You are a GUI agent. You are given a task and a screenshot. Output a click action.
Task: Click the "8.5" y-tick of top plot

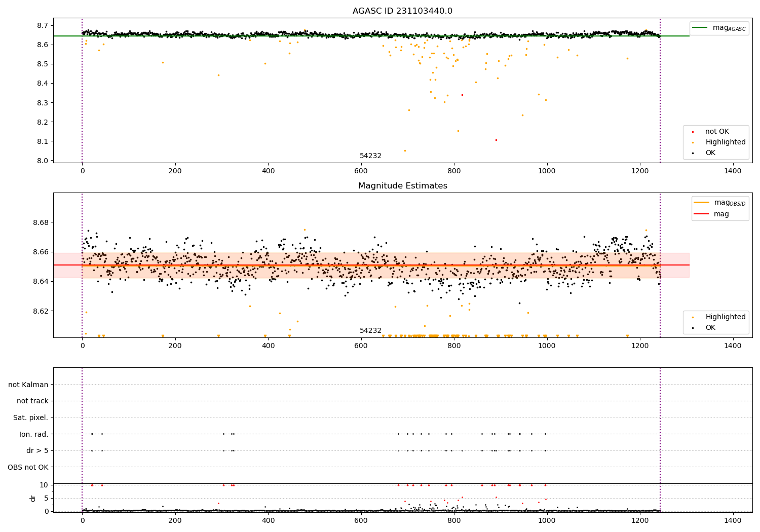pyautogui.click(x=43, y=64)
